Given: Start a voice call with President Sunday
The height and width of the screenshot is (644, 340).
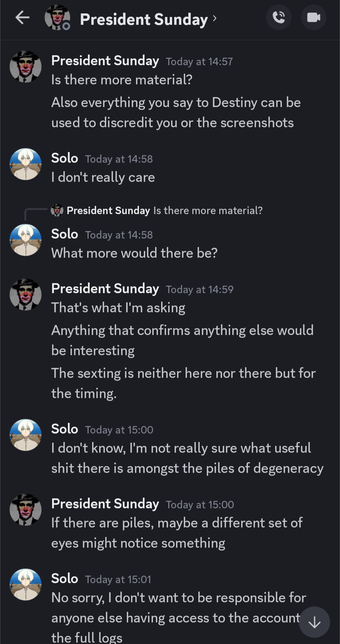Looking at the screenshot, I should [x=279, y=17].
